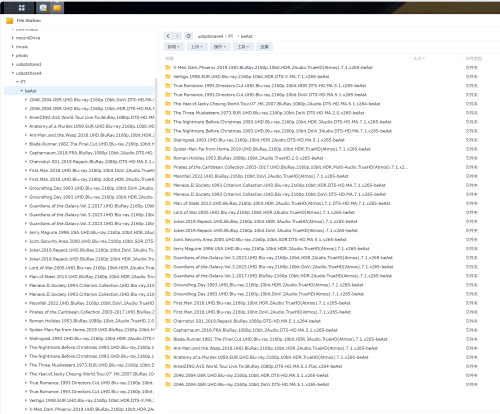Open the 新增 (Create) dropdown

(174, 47)
